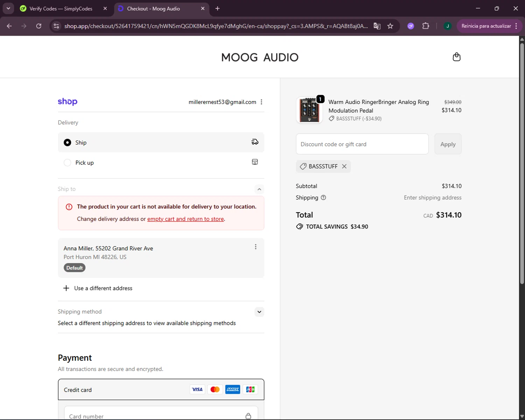Focus the Card number input field

point(161,413)
